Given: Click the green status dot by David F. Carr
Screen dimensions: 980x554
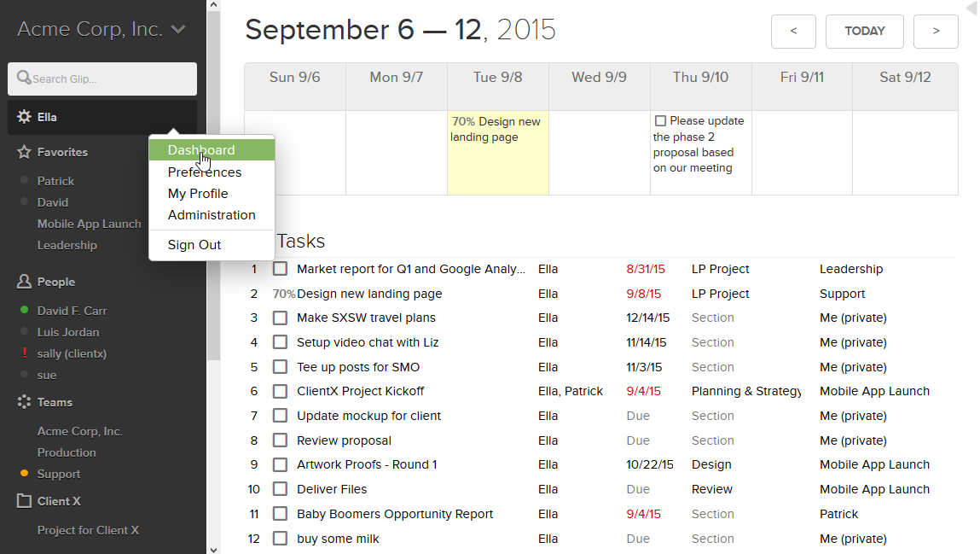Looking at the screenshot, I should 25,311.
